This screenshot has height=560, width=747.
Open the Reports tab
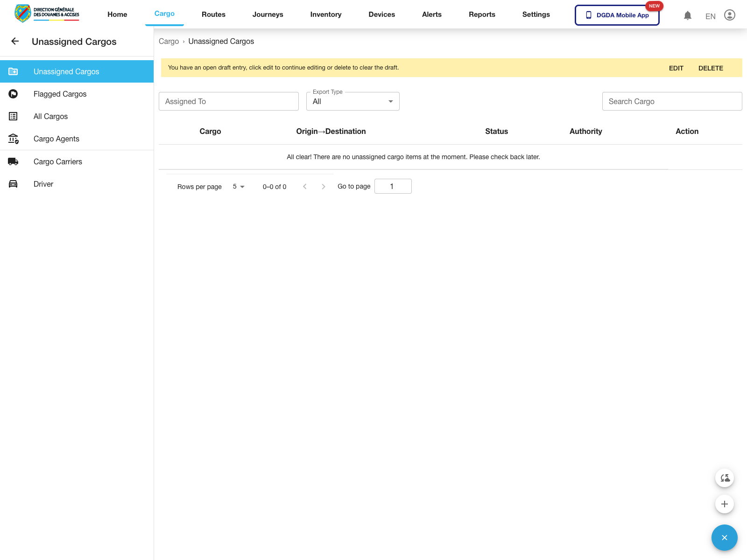(x=482, y=14)
